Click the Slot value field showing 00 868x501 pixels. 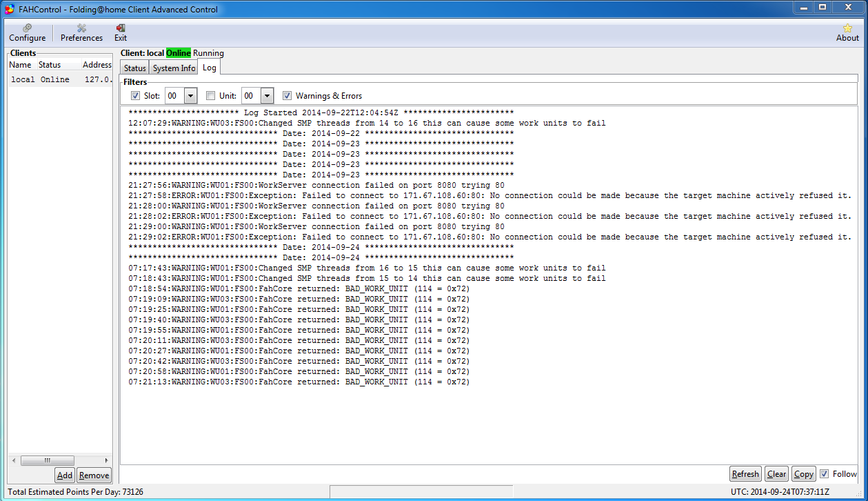pyautogui.click(x=175, y=95)
